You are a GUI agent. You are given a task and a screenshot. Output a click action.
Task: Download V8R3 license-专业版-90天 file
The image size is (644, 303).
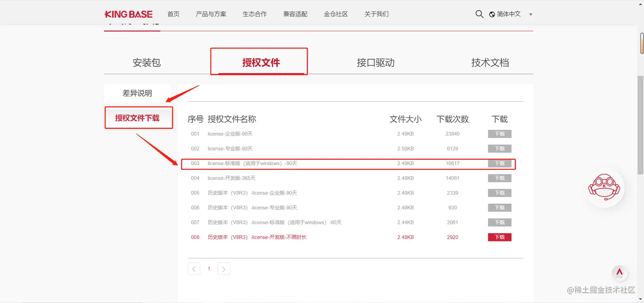(500, 208)
